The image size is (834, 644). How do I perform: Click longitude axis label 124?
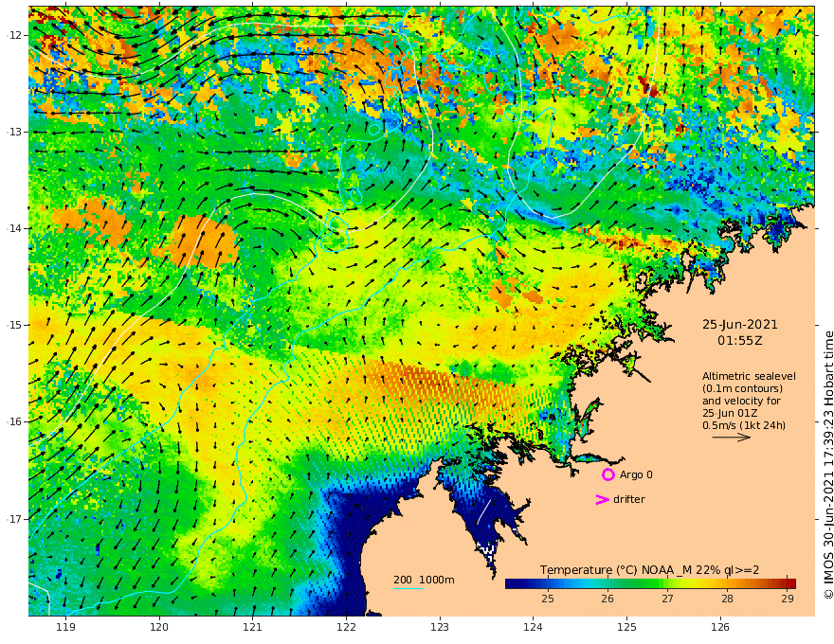pos(534,627)
